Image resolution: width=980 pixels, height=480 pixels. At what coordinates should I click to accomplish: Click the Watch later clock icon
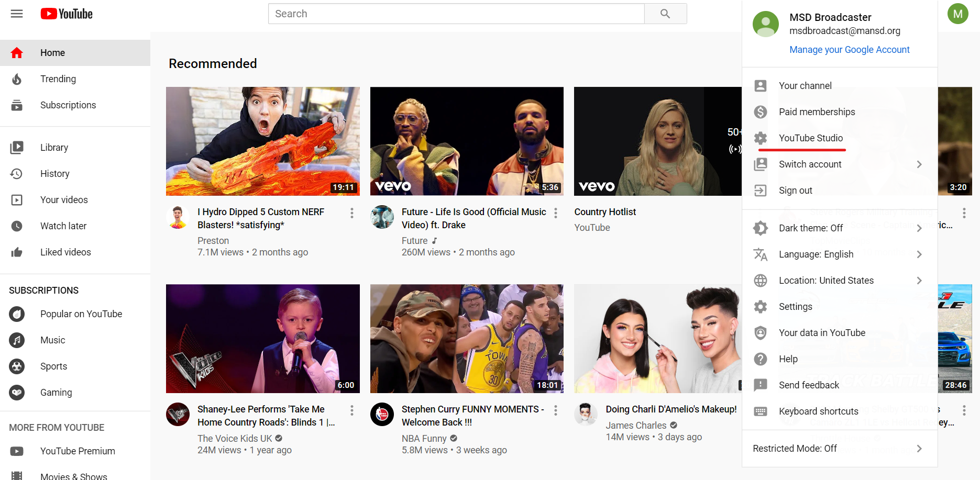coord(17,226)
